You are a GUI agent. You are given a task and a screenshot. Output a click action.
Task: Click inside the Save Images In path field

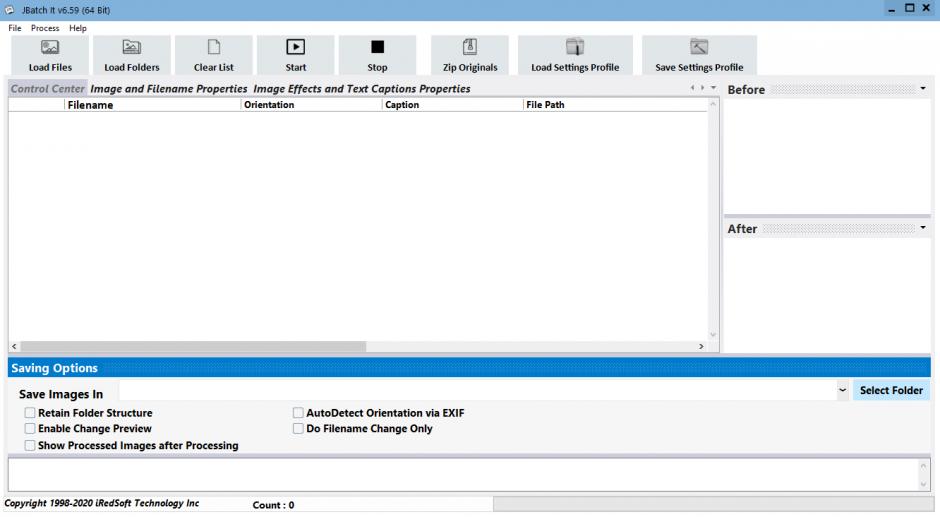coord(477,390)
